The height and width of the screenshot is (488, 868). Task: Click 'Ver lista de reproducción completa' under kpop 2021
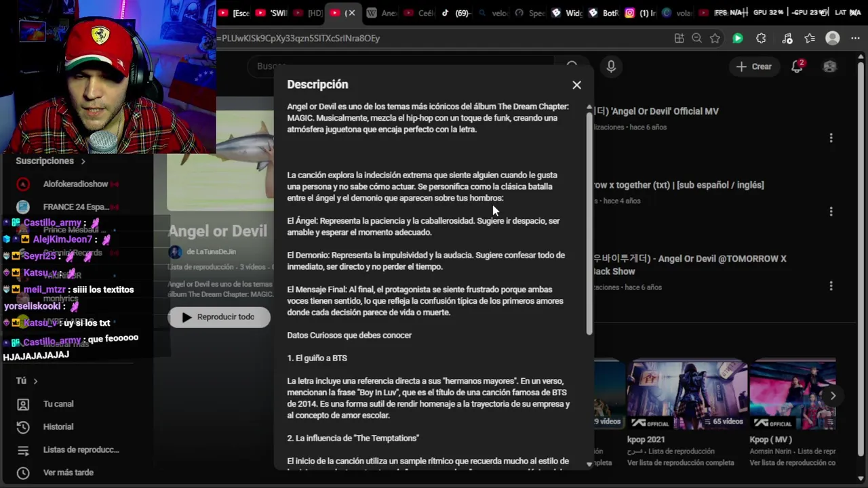(680, 462)
